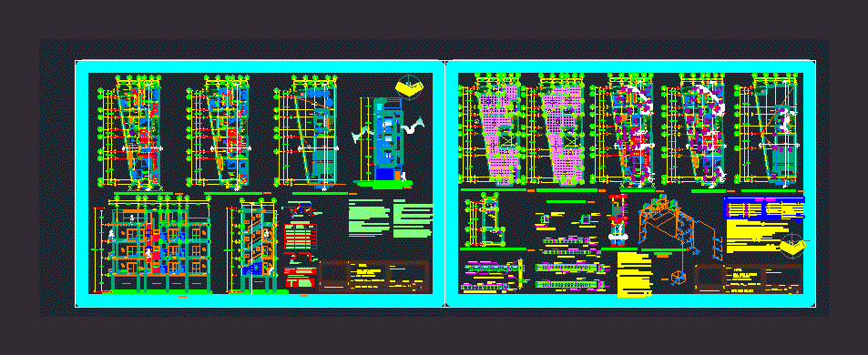Click the yellow north arrow symbol on right sheet
The width and height of the screenshot is (868, 355).
pyautogui.click(x=792, y=245)
